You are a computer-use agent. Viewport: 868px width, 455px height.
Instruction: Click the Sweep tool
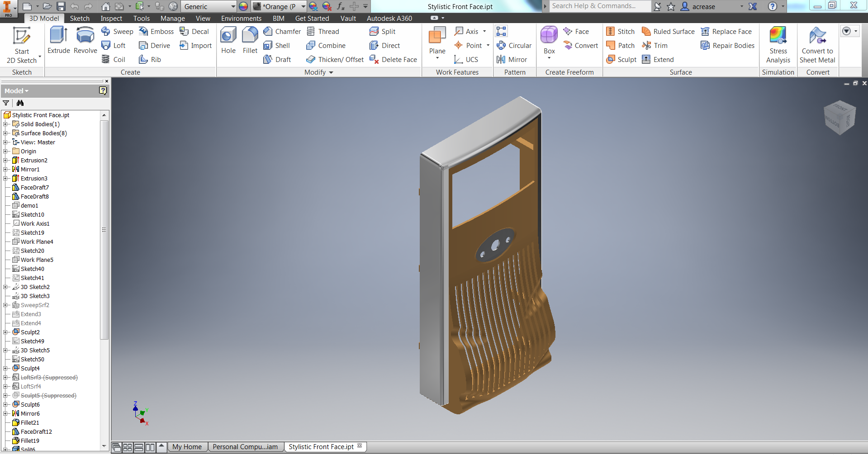(117, 31)
